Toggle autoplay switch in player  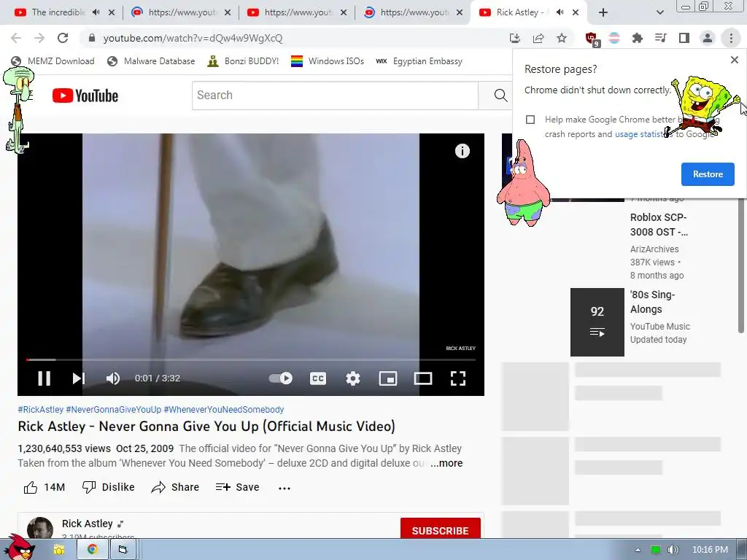point(281,378)
